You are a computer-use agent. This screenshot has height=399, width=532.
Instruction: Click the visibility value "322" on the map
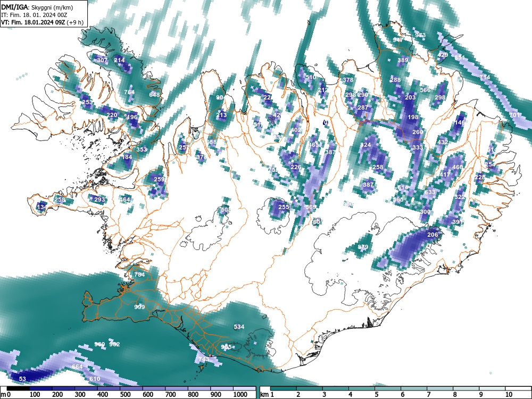click(460, 197)
